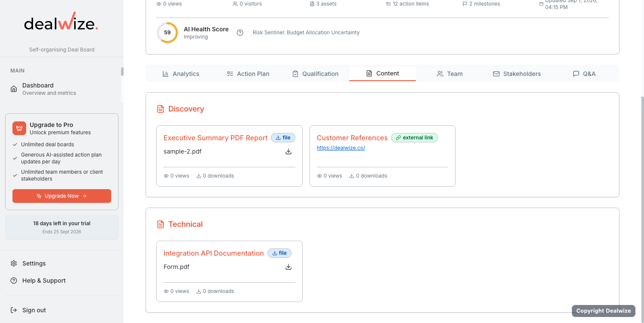Click the sidebar scrollbar thumb

click(x=122, y=72)
